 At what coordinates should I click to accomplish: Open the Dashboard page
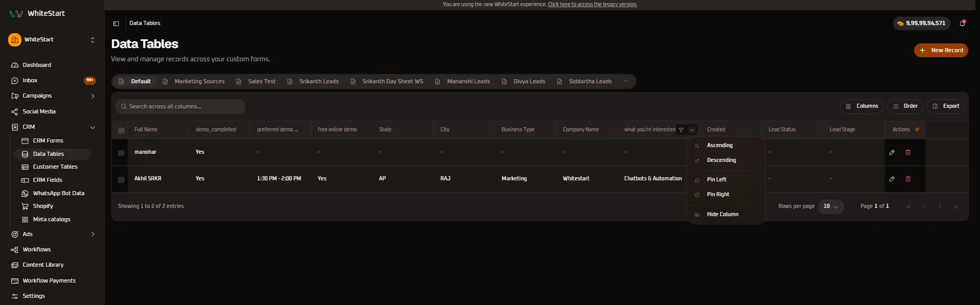37,65
